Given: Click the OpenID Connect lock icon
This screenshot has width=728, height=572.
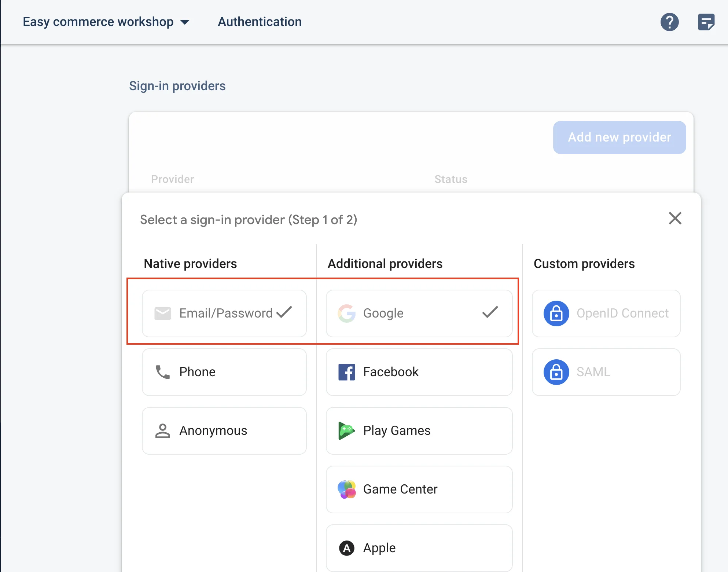Looking at the screenshot, I should pos(556,313).
